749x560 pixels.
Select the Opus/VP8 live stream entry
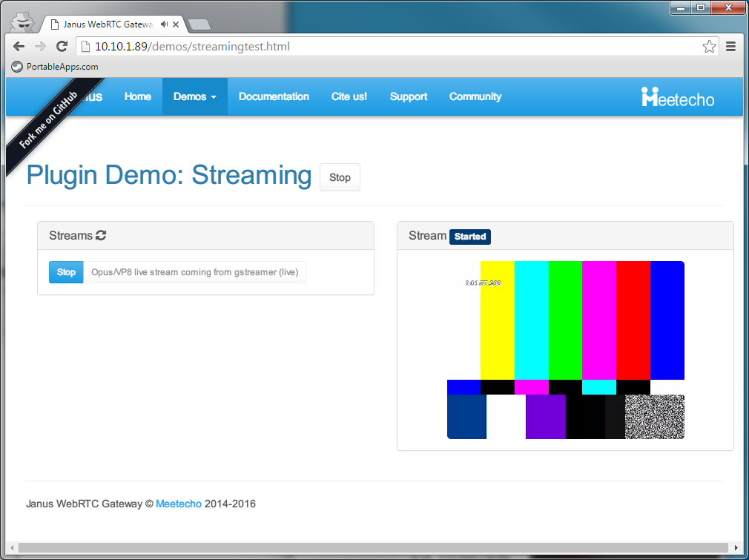[194, 272]
